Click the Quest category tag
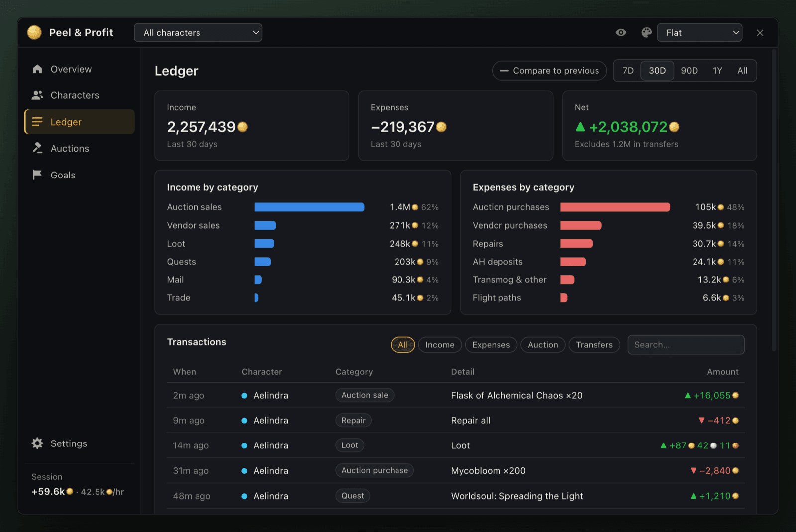This screenshot has width=796, height=532. click(x=353, y=496)
